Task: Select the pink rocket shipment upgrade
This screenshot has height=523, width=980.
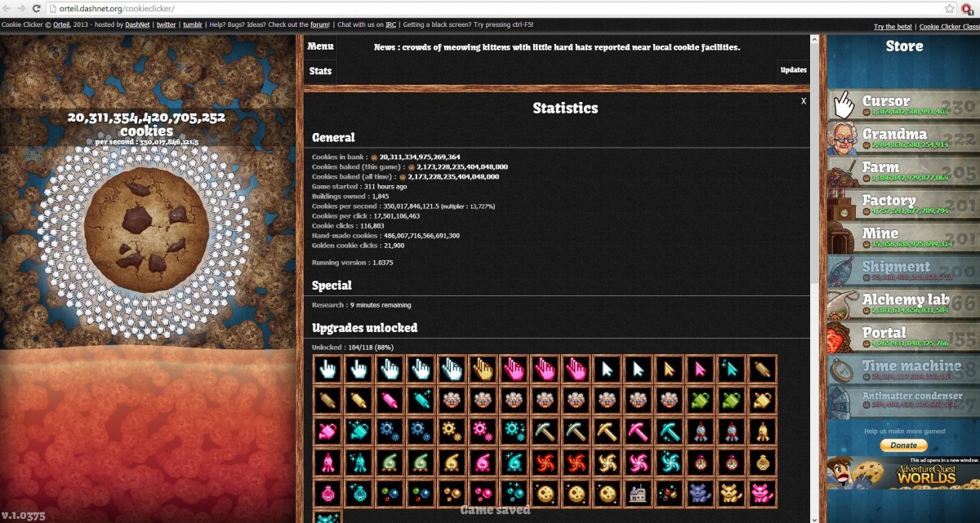Action: pos(327,462)
